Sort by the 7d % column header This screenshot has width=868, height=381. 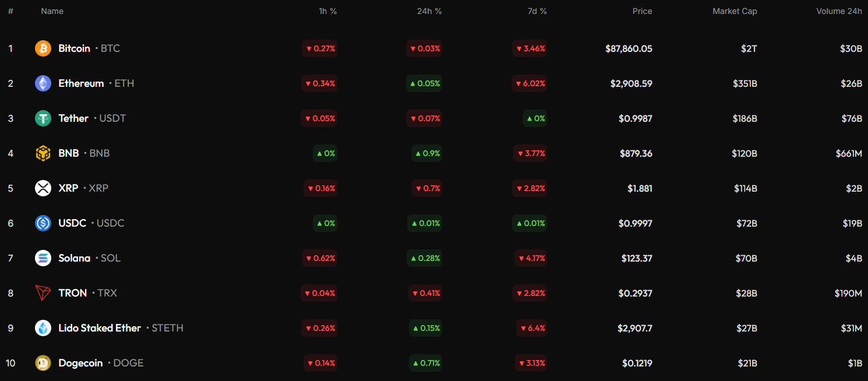(x=536, y=11)
